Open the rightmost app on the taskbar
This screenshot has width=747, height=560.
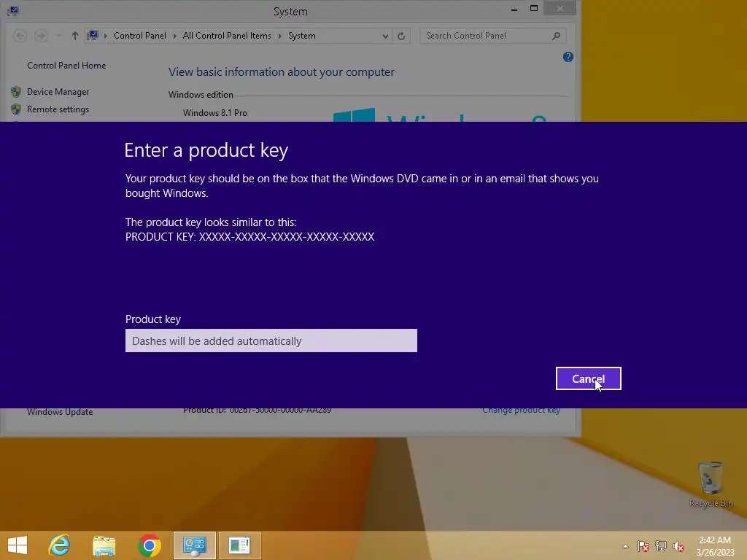239,545
